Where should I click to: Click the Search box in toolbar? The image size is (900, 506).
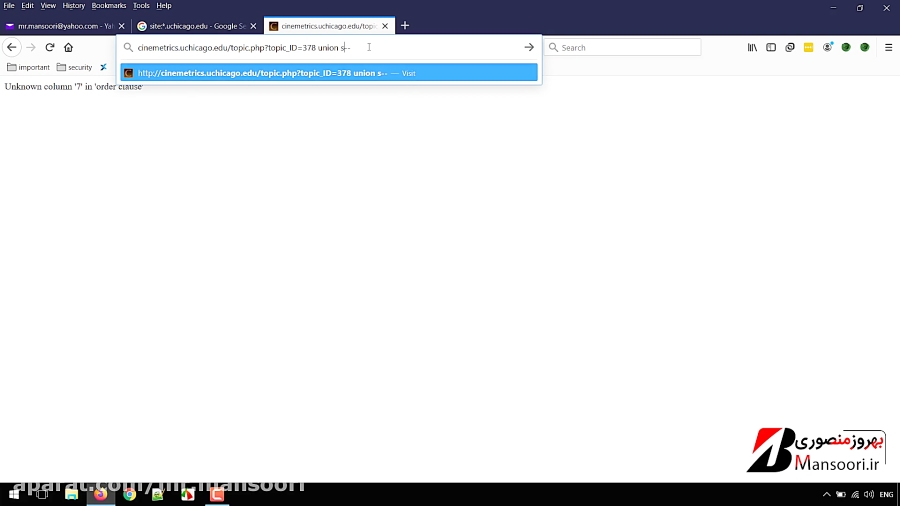point(623,48)
